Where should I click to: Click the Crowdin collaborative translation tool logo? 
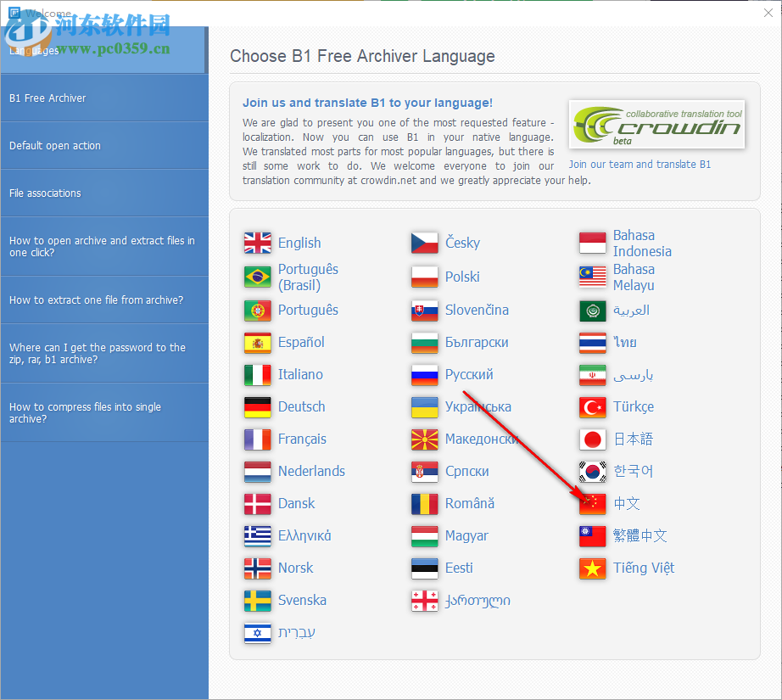click(x=656, y=124)
